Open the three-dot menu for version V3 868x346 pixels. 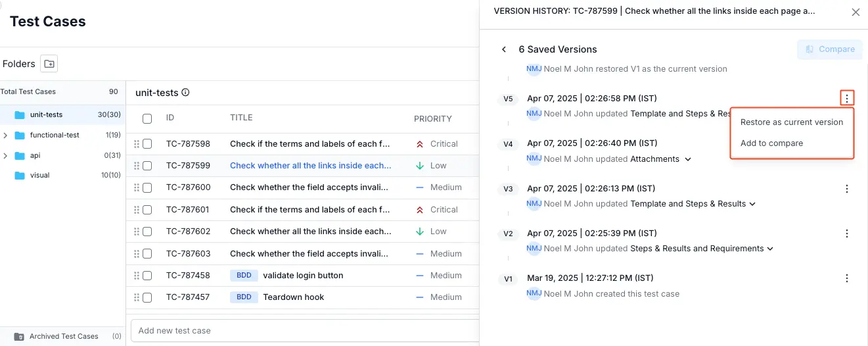pos(847,189)
